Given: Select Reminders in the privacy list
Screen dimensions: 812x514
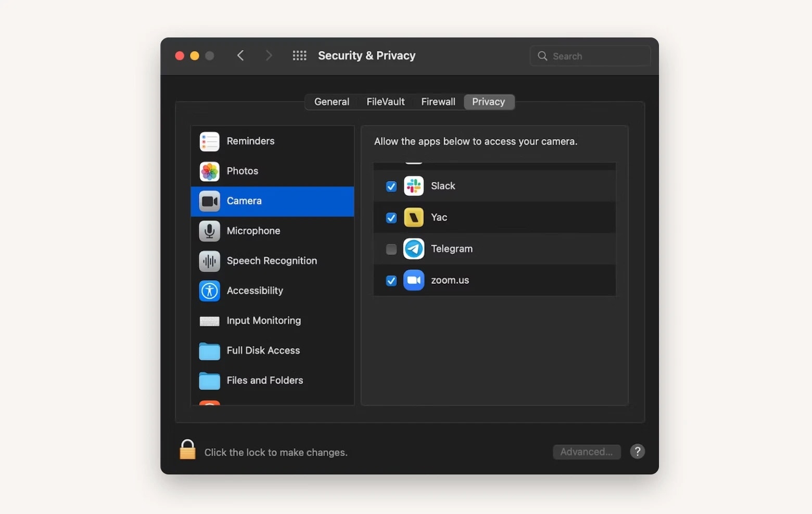Looking at the screenshot, I should tap(273, 142).
